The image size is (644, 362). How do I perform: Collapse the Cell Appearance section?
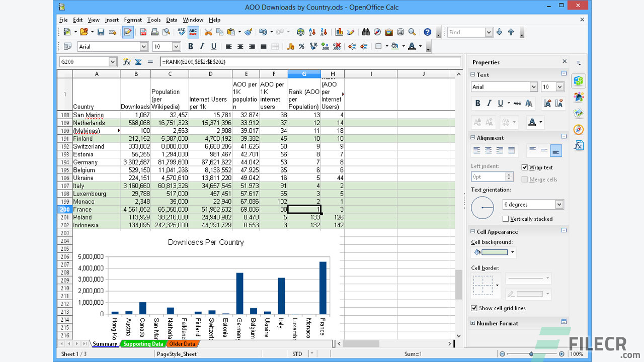click(x=473, y=232)
